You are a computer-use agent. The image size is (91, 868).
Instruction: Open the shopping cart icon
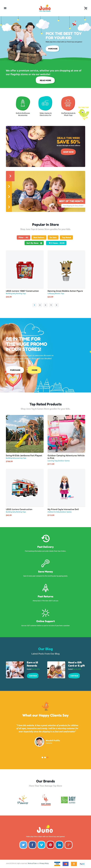pos(86,8)
